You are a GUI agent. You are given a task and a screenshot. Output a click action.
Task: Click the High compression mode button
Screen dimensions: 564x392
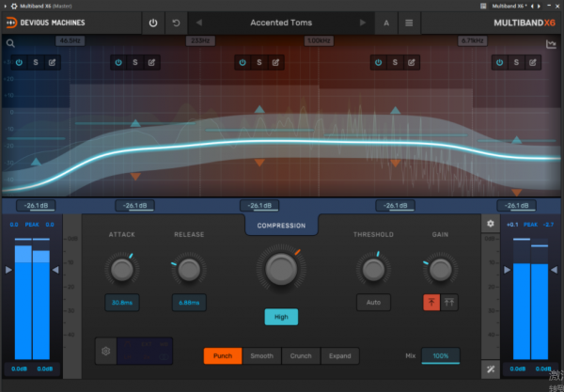point(281,317)
